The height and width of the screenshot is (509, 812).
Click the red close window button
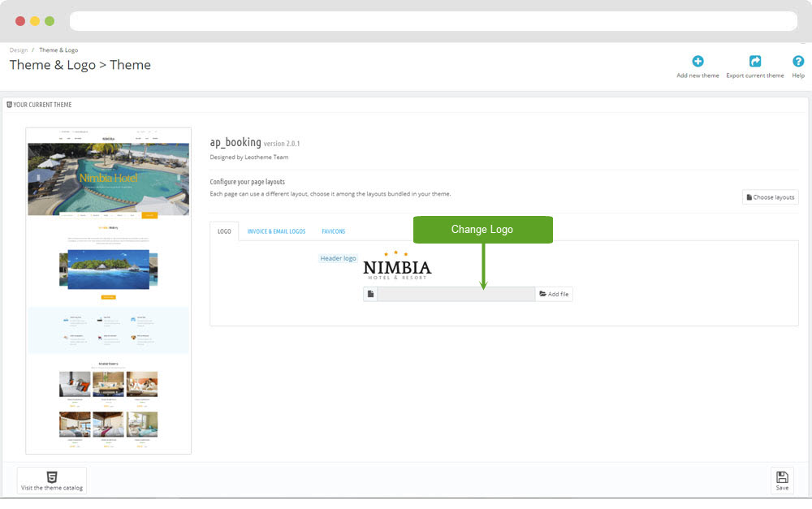tap(20, 21)
